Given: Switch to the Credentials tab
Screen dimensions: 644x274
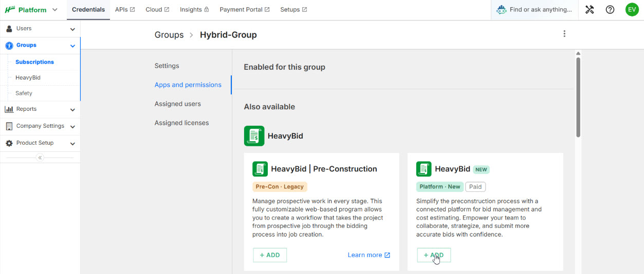Looking at the screenshot, I should click(88, 10).
